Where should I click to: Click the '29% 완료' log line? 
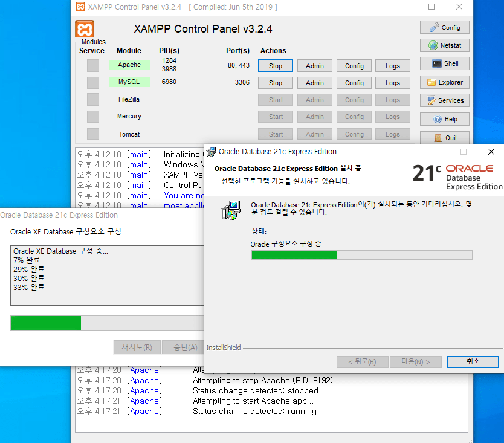click(x=29, y=269)
